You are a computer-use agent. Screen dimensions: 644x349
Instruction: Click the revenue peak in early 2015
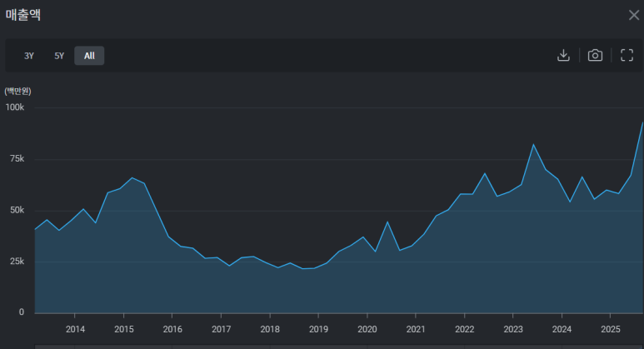[132, 177]
